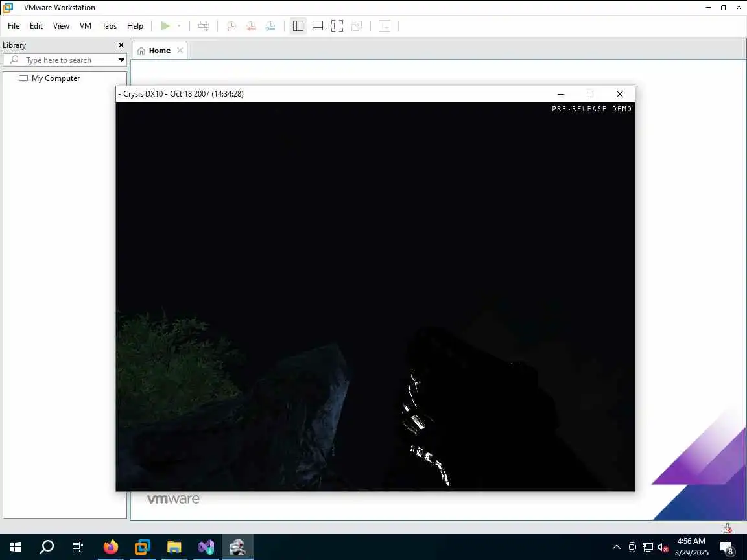Click the Unity mode toolbar icon
The width and height of the screenshot is (747, 560).
tap(357, 26)
